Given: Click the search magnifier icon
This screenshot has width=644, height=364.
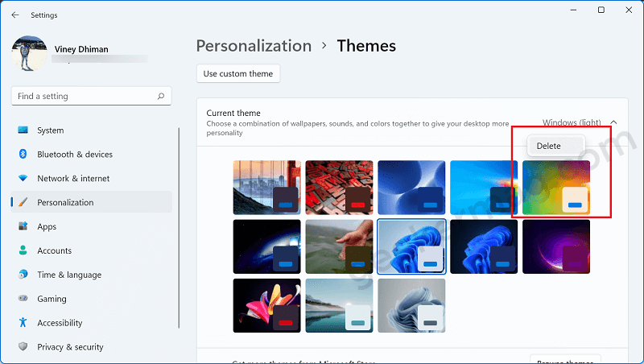Looking at the screenshot, I should (160, 96).
